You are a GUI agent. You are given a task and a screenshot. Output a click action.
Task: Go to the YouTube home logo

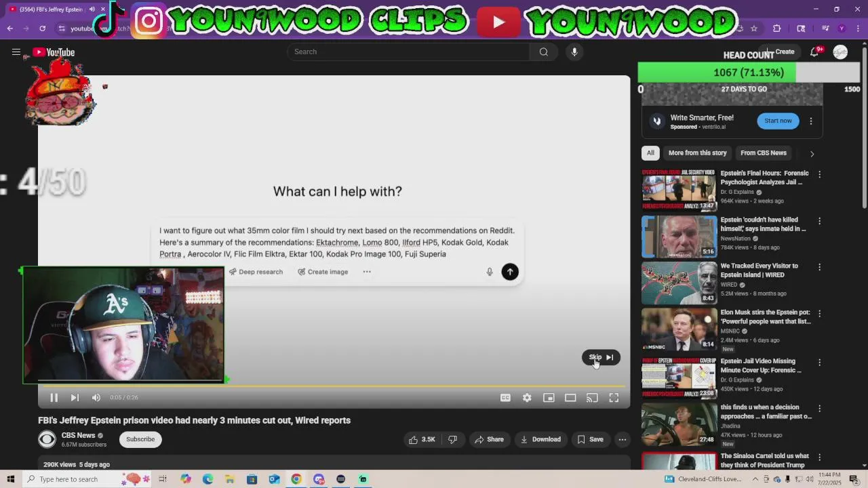click(54, 52)
